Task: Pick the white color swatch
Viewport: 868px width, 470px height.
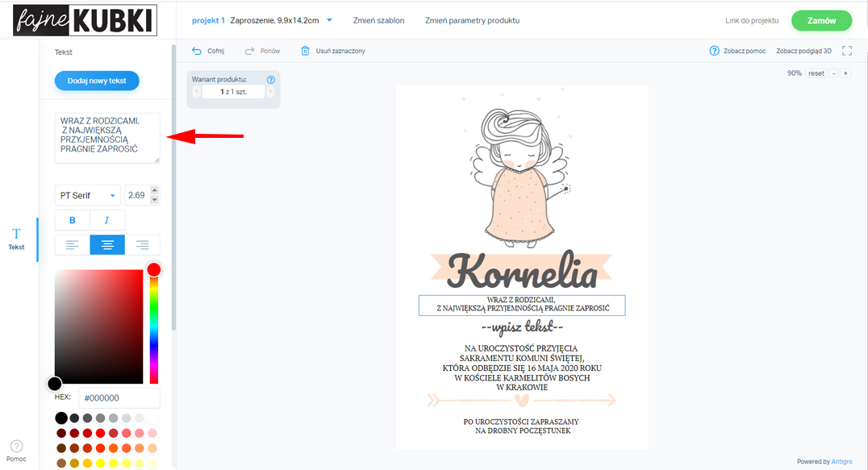Action: coord(152,418)
